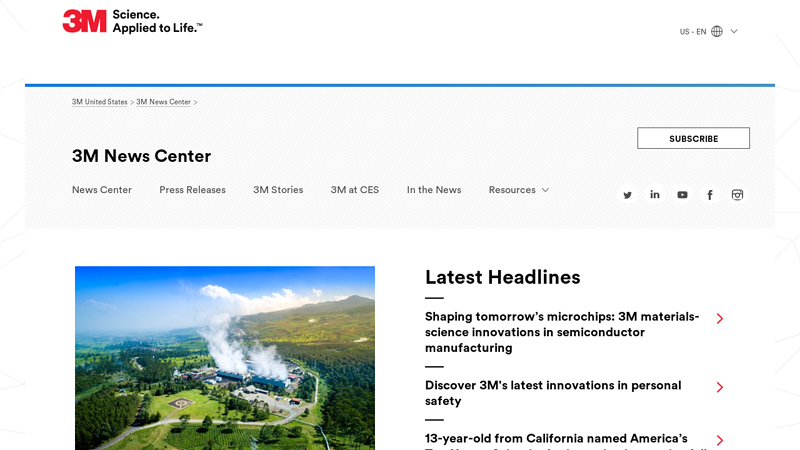
Task: Read the microchips semiconductor headline
Action: coord(562,332)
